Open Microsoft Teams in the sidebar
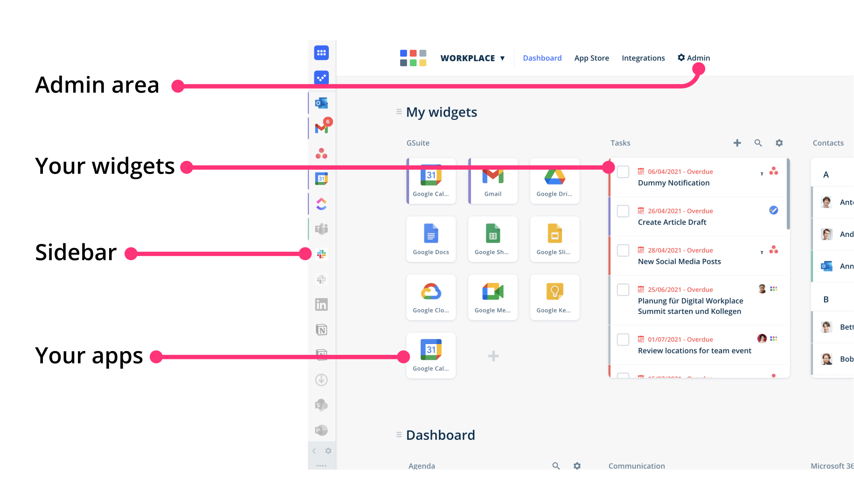The width and height of the screenshot is (854, 504). [x=321, y=229]
